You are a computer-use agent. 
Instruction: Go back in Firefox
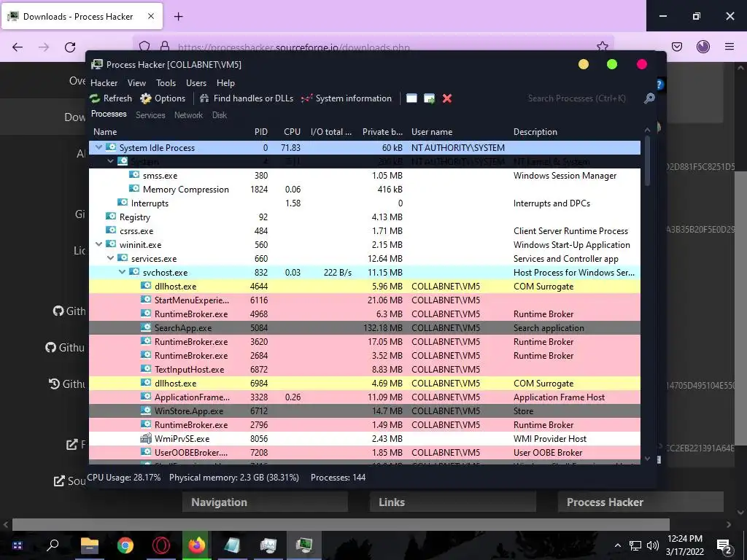[x=18, y=47]
